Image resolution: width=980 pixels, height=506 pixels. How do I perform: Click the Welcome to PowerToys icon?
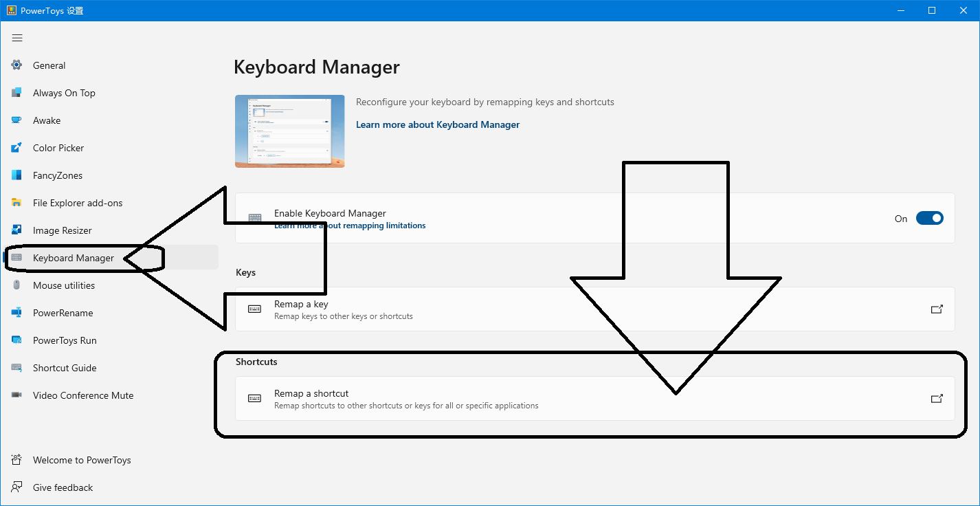click(16, 460)
